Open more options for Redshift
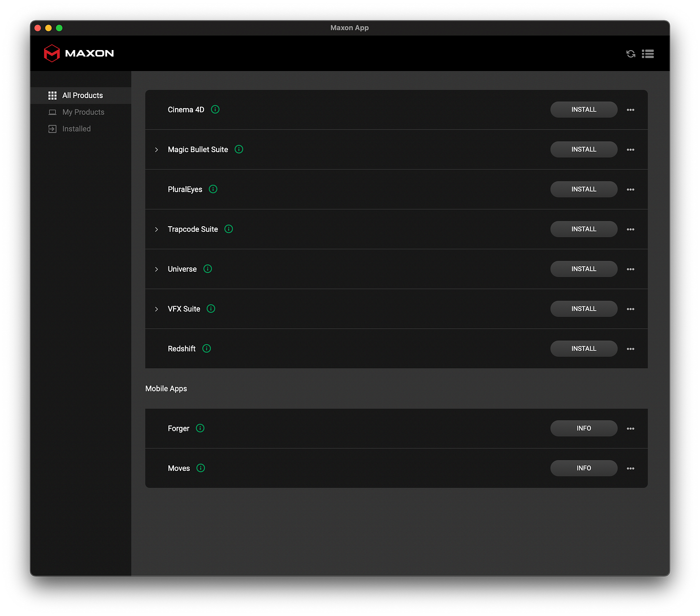The image size is (700, 616). 630,349
